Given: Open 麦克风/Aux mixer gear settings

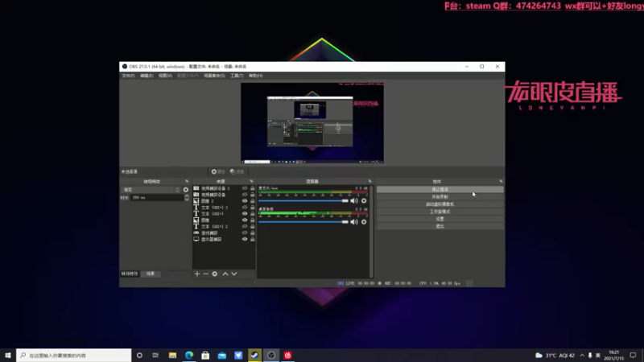Looking at the screenshot, I should (364, 200).
